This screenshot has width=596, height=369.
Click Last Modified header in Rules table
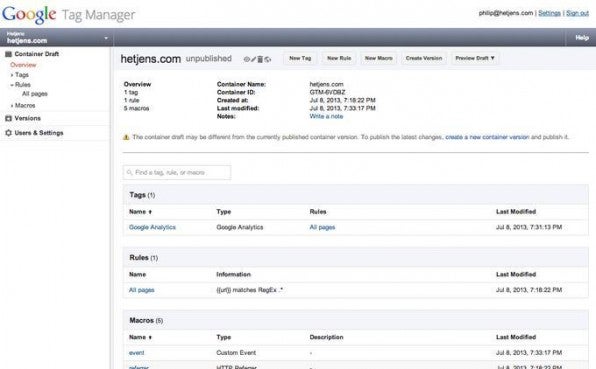point(516,274)
